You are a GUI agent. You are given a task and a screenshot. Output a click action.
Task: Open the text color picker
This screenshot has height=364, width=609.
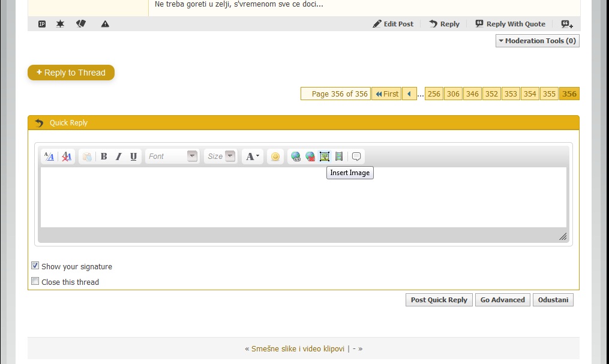(x=253, y=157)
